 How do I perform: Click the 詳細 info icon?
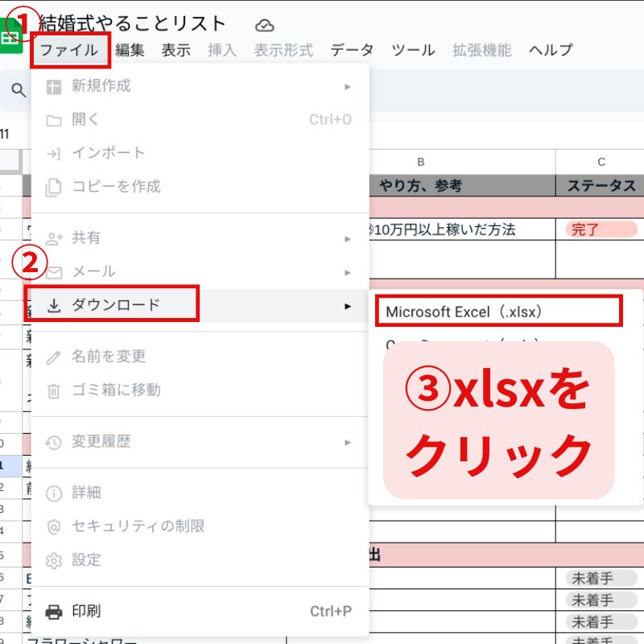click(54, 493)
